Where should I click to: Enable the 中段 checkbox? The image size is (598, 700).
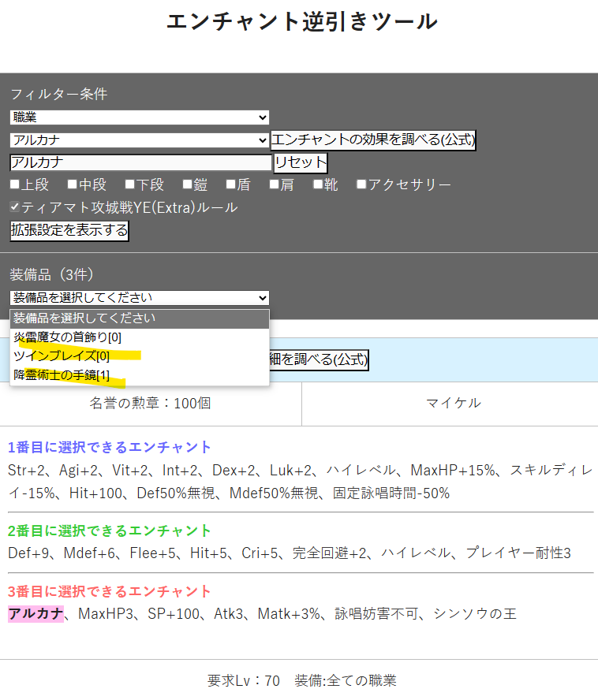click(73, 184)
